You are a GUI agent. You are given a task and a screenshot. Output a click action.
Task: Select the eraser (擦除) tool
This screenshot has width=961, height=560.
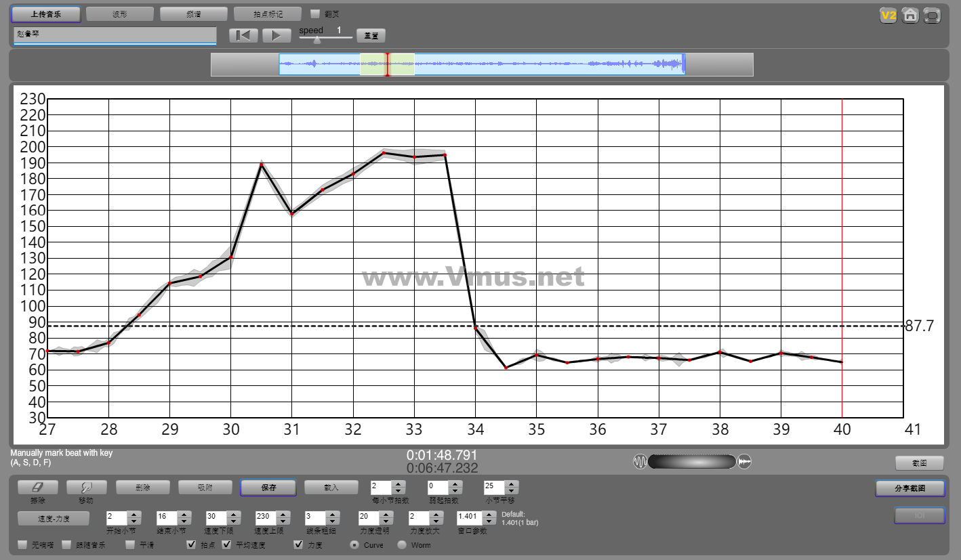pos(37,487)
